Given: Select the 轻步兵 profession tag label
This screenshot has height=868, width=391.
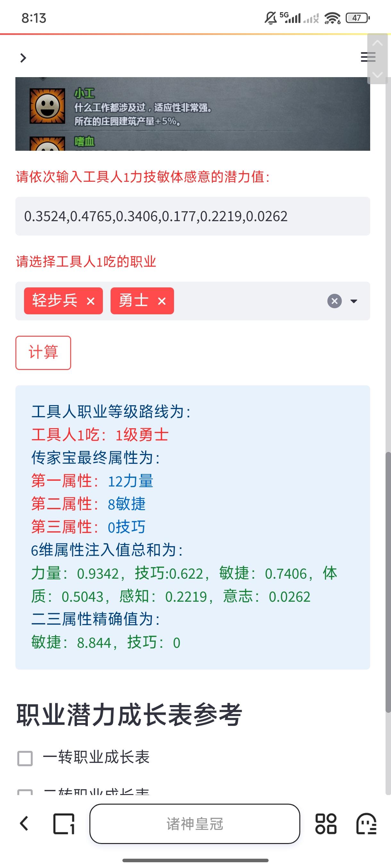Looking at the screenshot, I should [x=55, y=301].
